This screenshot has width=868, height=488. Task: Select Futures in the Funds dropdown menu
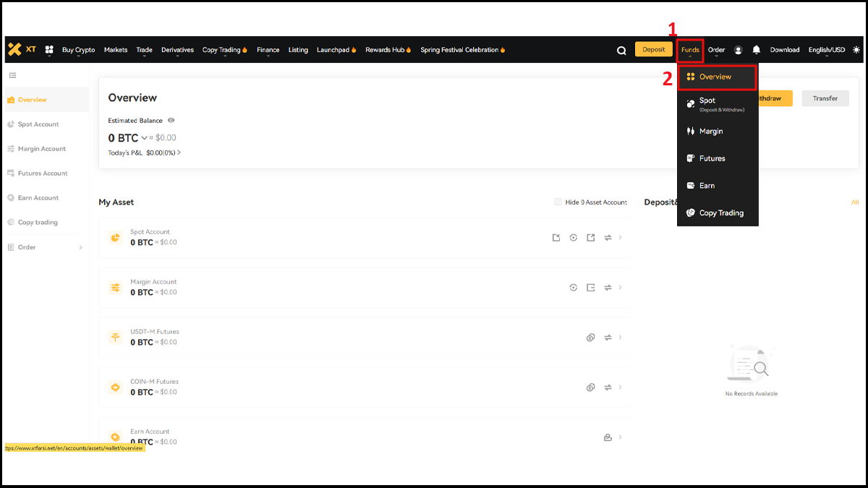click(x=718, y=158)
